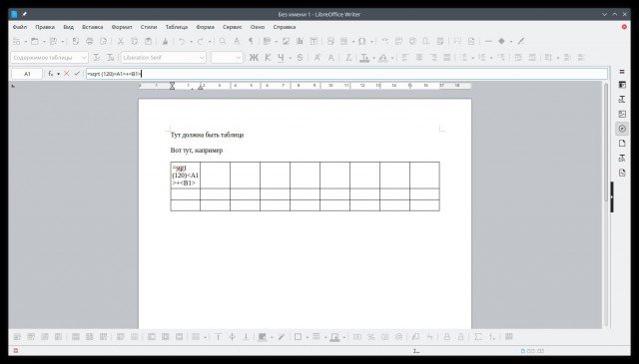Toggle italic К formatting

tap(268, 58)
